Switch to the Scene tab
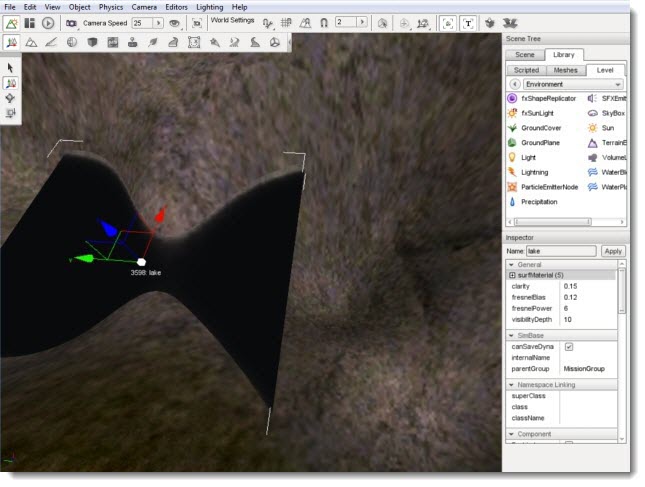 click(525, 55)
